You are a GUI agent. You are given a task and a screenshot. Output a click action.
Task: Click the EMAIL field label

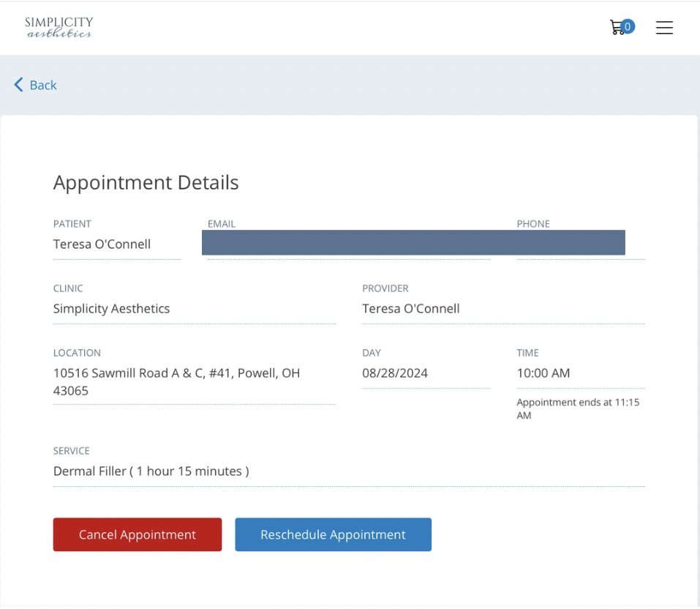click(x=222, y=224)
